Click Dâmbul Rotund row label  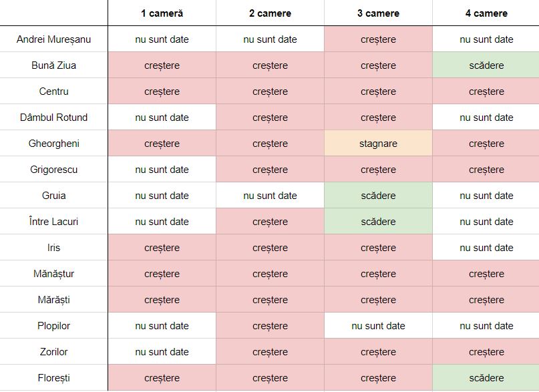[x=53, y=118]
